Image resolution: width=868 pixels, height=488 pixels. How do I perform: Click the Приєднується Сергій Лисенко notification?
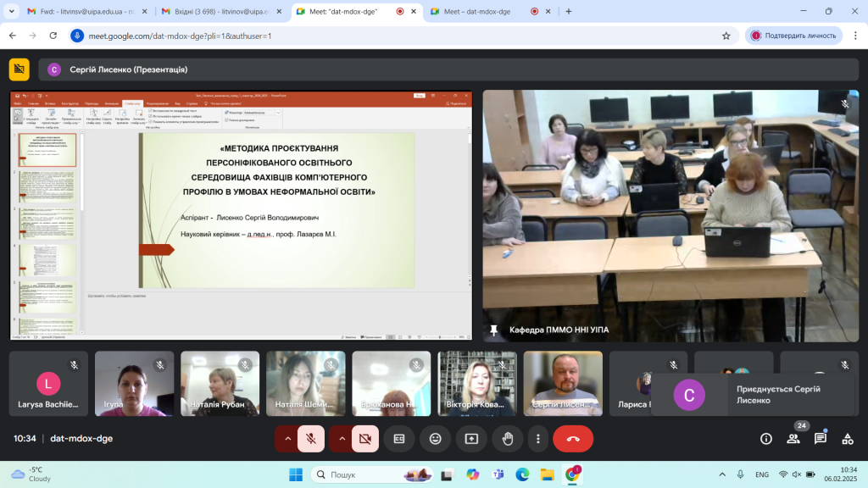[x=754, y=395]
